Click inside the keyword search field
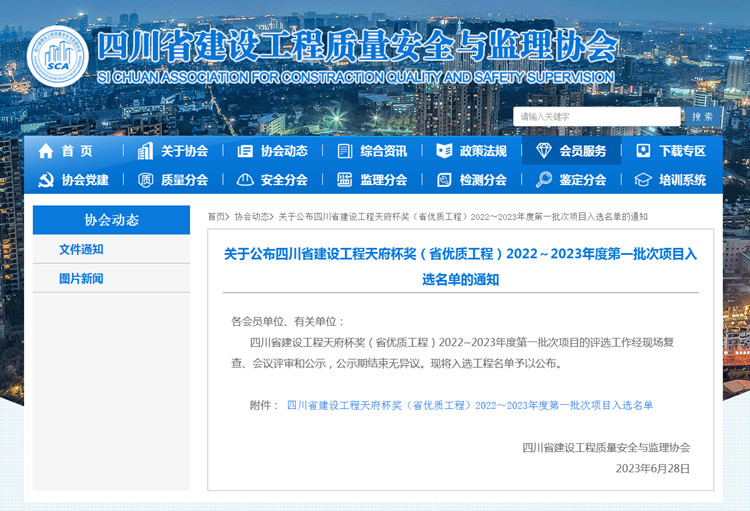Screen dimensions: 750x511 tap(597, 117)
